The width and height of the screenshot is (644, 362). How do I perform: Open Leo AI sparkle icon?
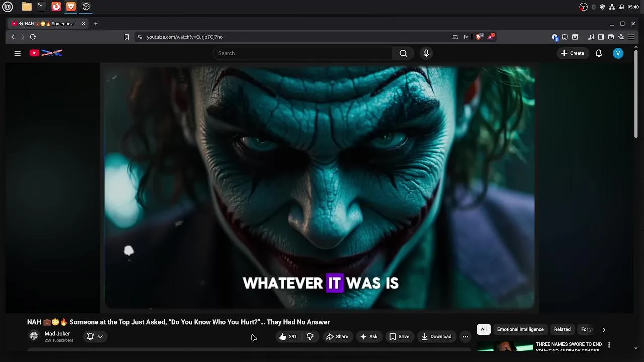[621, 37]
